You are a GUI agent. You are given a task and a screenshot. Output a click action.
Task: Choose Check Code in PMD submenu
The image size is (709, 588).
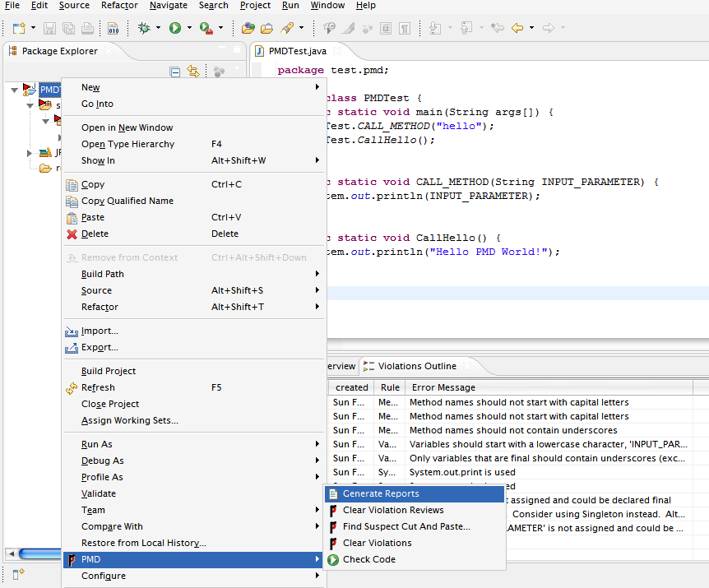[368, 559]
